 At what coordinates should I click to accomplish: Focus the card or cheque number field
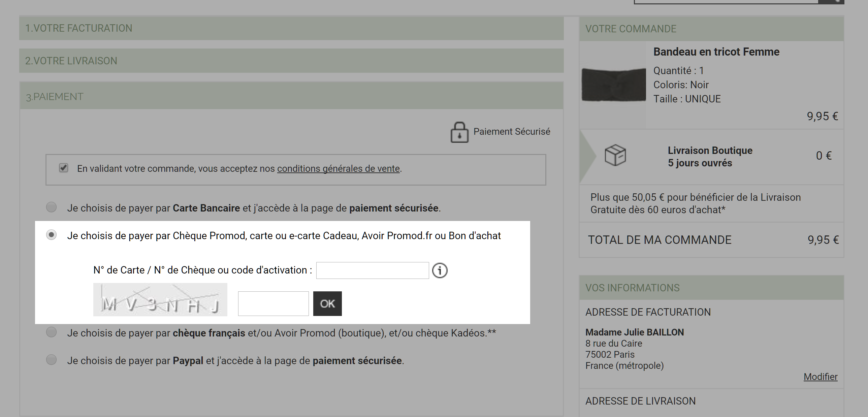click(373, 270)
